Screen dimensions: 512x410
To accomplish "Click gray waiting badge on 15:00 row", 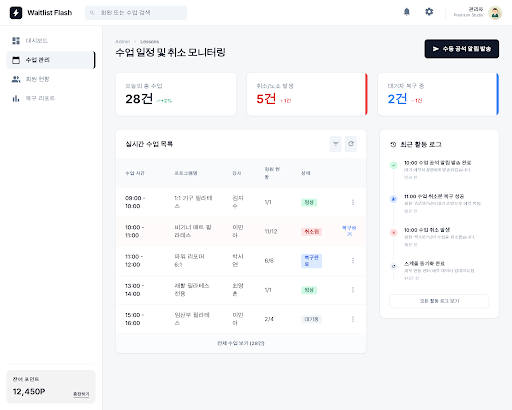I will click(311, 319).
